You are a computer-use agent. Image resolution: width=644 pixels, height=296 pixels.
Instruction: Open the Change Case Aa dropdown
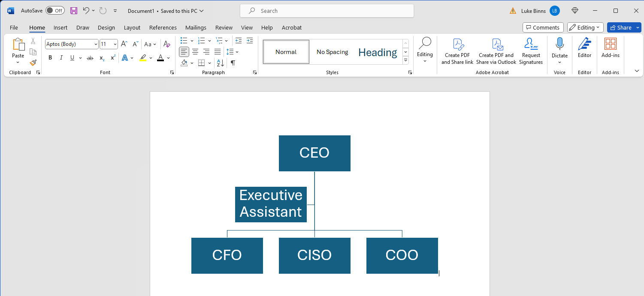pos(150,44)
